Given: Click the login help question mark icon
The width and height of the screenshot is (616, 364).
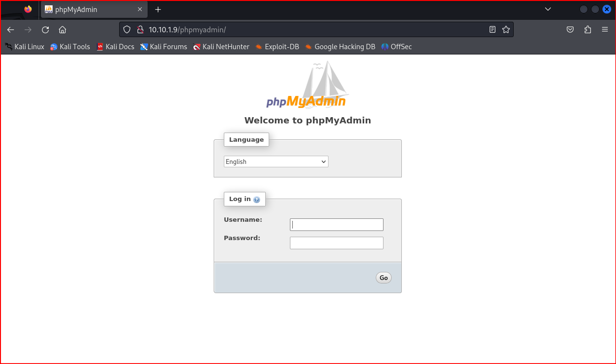Looking at the screenshot, I should point(257,200).
